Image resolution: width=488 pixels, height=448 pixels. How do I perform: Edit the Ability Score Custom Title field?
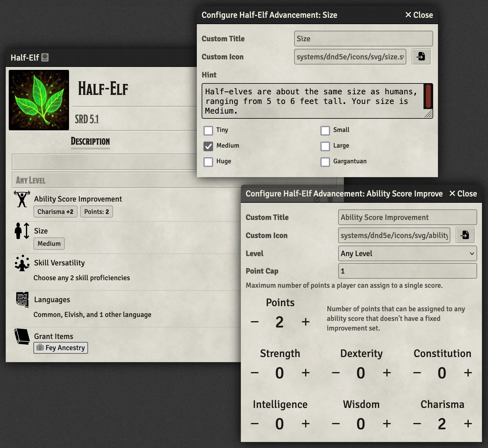click(x=408, y=217)
